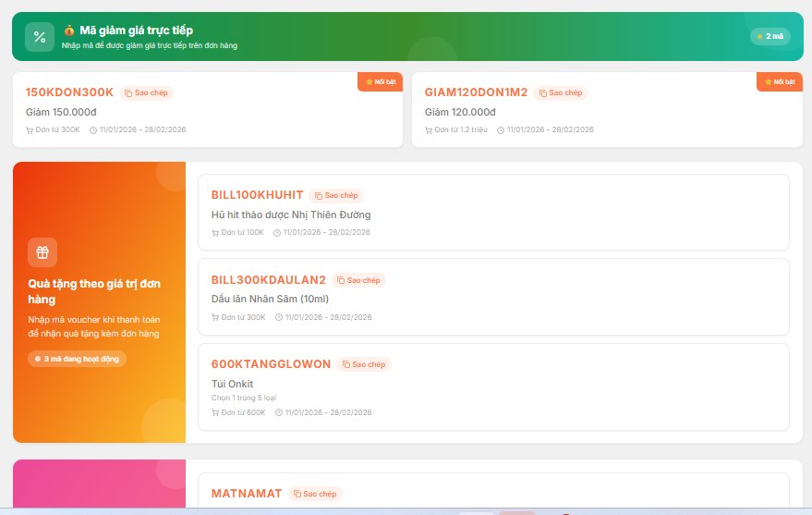812x515 pixels.
Task: Copy the 150KDON300K voucher code
Action: (x=148, y=92)
